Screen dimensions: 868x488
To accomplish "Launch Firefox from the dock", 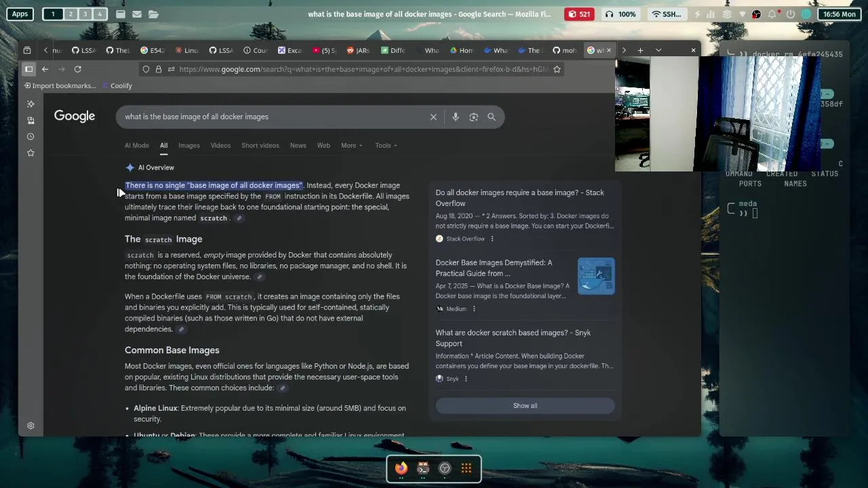I will click(401, 468).
